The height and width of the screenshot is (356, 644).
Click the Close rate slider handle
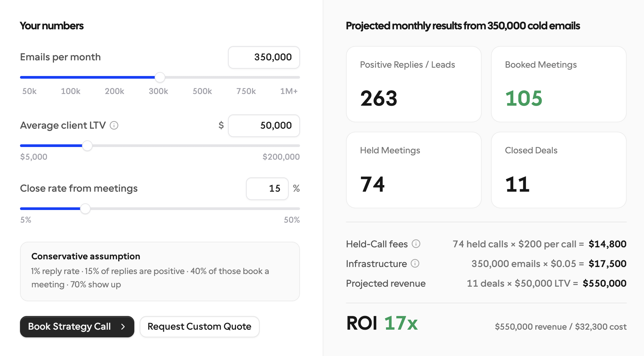[x=85, y=209]
